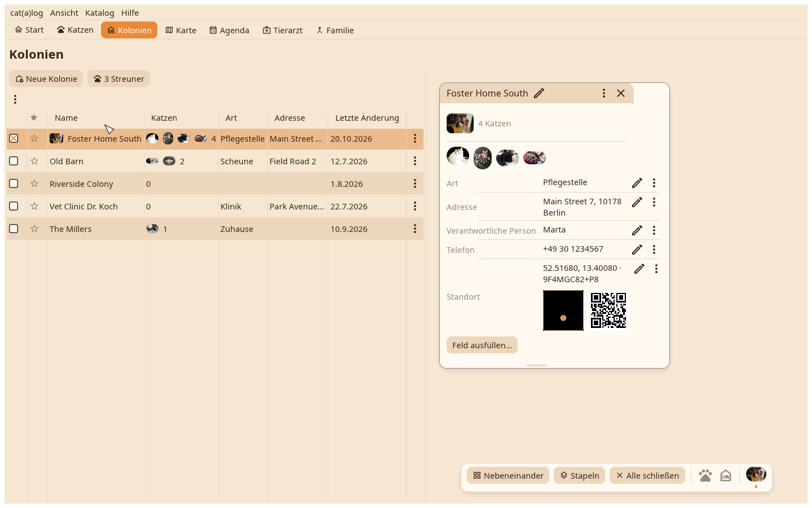Click the pencil icon next to Pflegestelle
The height and width of the screenshot is (508, 812).
637,183
